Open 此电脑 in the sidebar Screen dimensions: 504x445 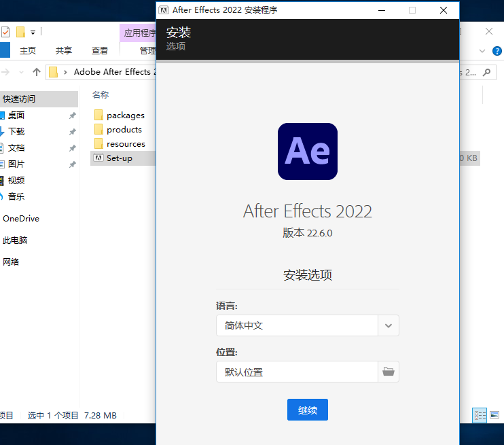[x=15, y=241]
